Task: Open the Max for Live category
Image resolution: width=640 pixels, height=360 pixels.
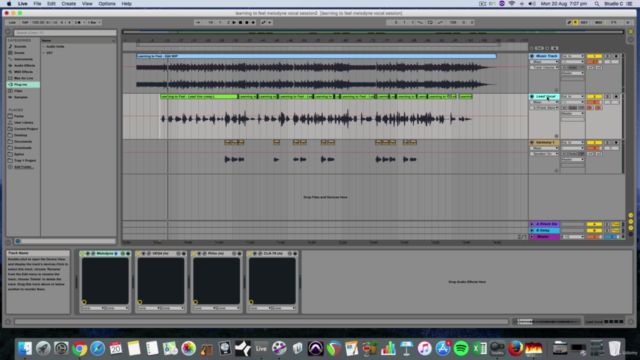Action: (24, 78)
